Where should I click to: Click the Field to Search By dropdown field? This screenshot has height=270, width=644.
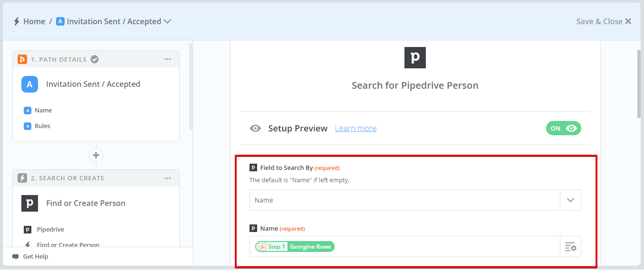pos(415,200)
